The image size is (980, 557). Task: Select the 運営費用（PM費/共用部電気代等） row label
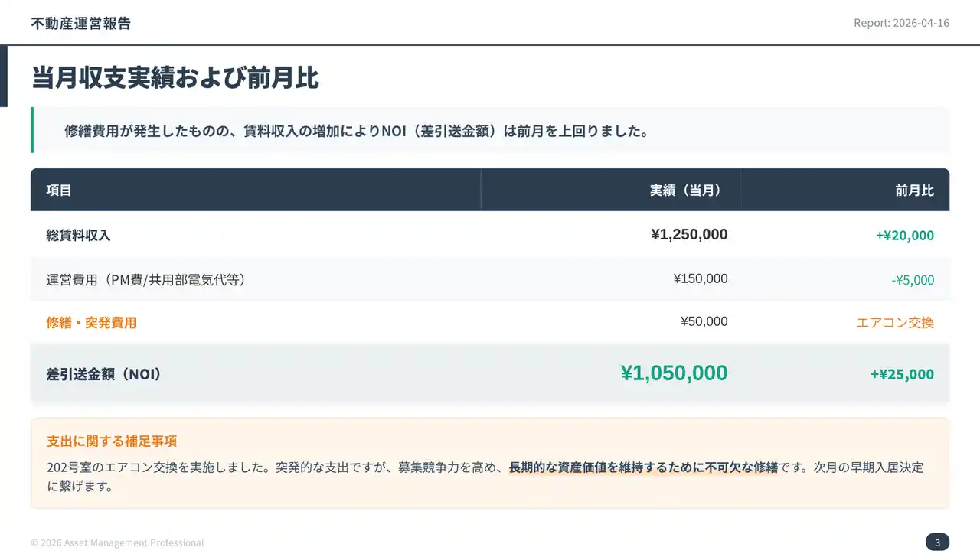coord(145,280)
